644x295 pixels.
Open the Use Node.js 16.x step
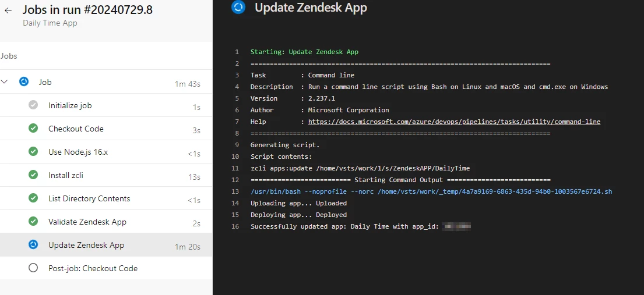tap(106, 152)
